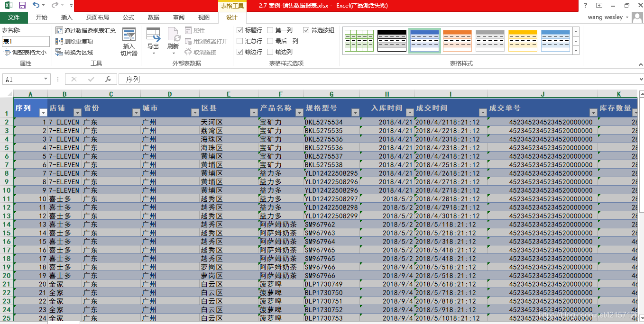
Task: Click the user account avatar icon
Action: [637, 17]
